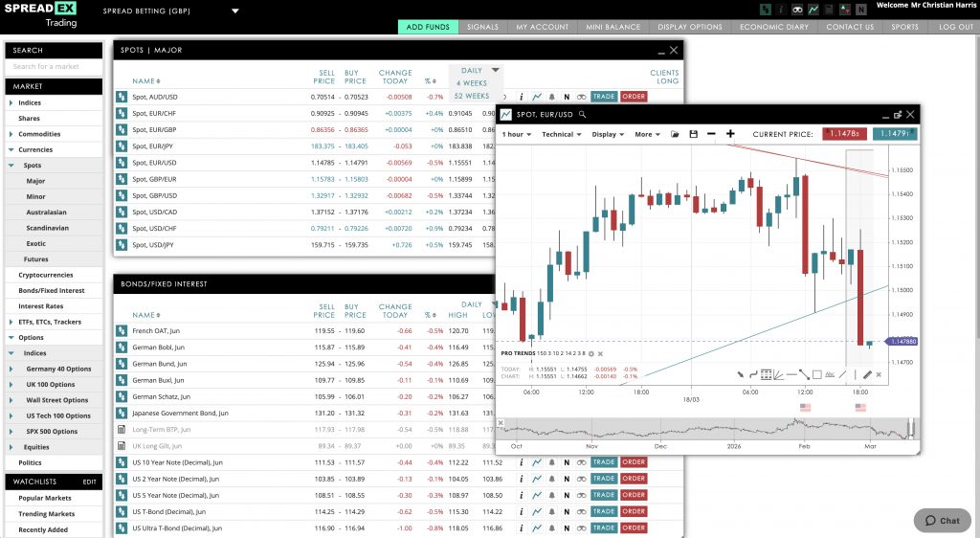Open Economic Diary tab
980x538 pixels.
[x=773, y=27]
